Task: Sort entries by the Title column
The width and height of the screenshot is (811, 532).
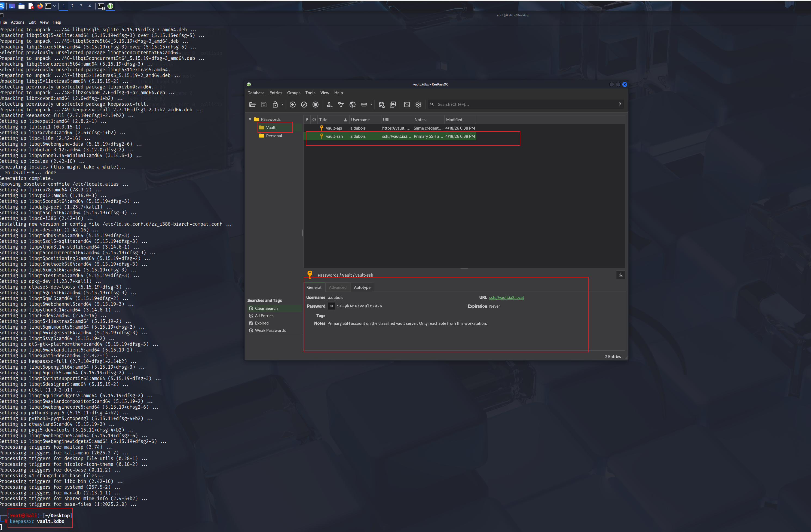Action: pos(333,120)
